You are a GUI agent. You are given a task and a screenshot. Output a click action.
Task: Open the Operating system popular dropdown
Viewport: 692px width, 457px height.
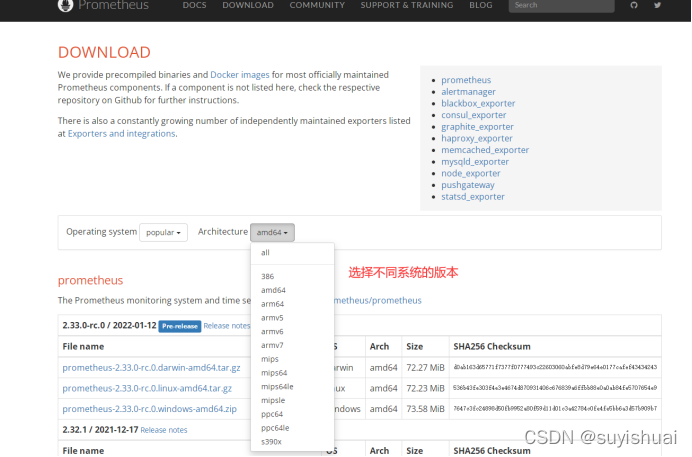pyautogui.click(x=163, y=232)
